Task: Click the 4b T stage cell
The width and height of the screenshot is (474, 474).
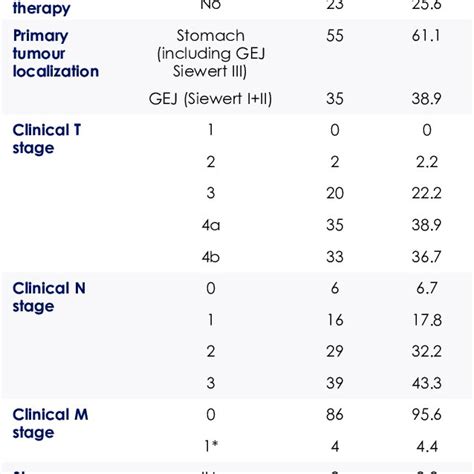Action: pos(211,257)
